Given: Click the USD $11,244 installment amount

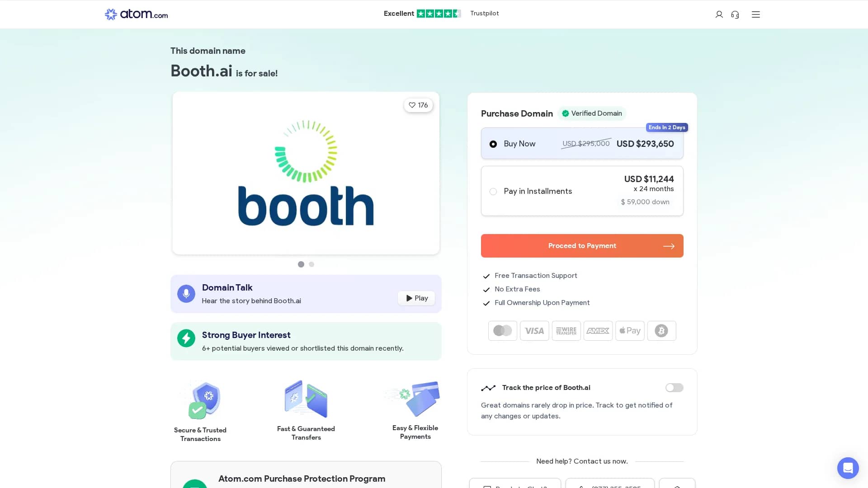Looking at the screenshot, I should point(649,179).
